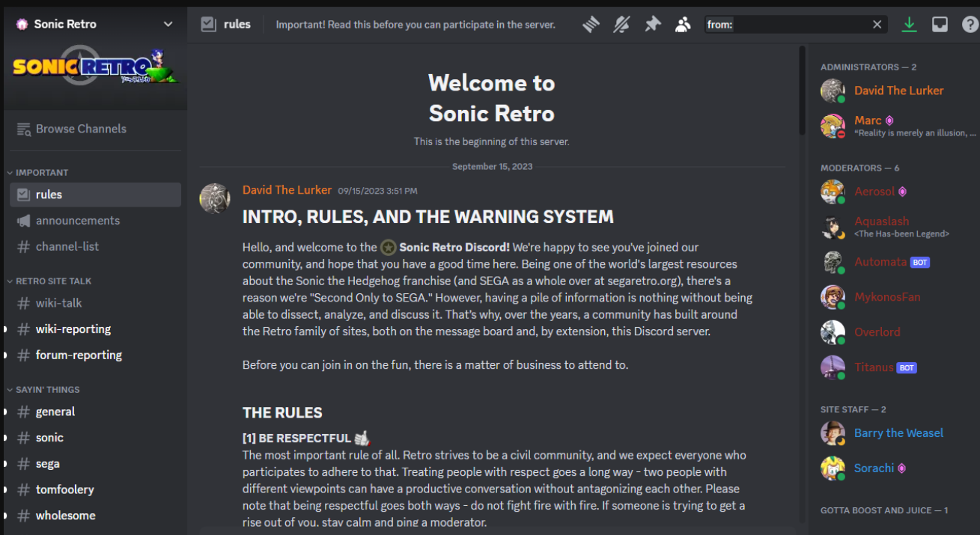Click the boost gem next to Aerosol

pyautogui.click(x=902, y=192)
